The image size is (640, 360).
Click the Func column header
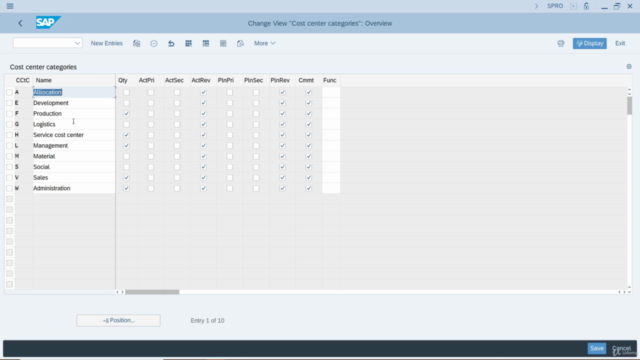point(331,80)
